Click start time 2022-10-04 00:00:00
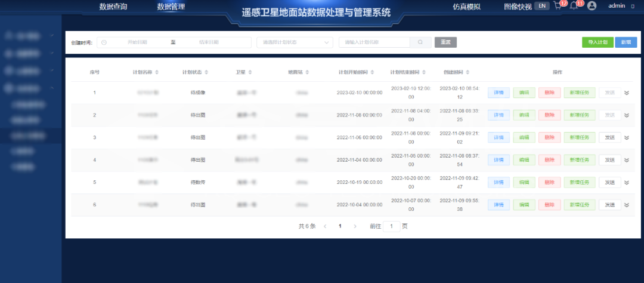This screenshot has width=644, height=283. [x=360, y=205]
